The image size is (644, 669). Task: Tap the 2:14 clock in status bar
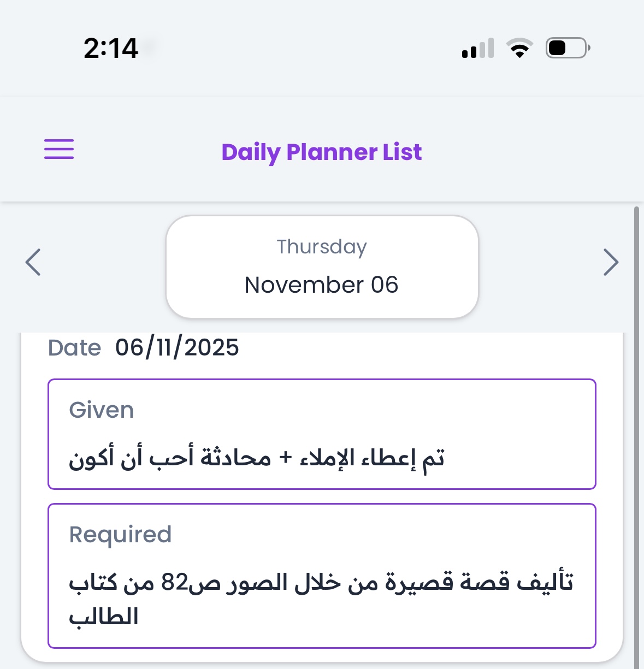[x=111, y=48]
